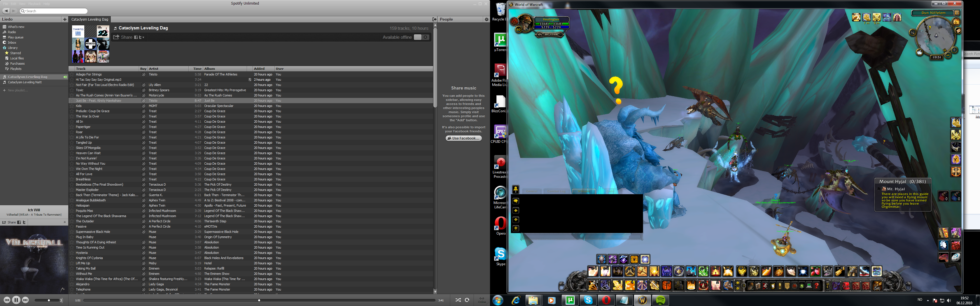Open the Spotify Playback menu
Image resolution: width=980 pixels, height=306 pixels.
[34, 4]
